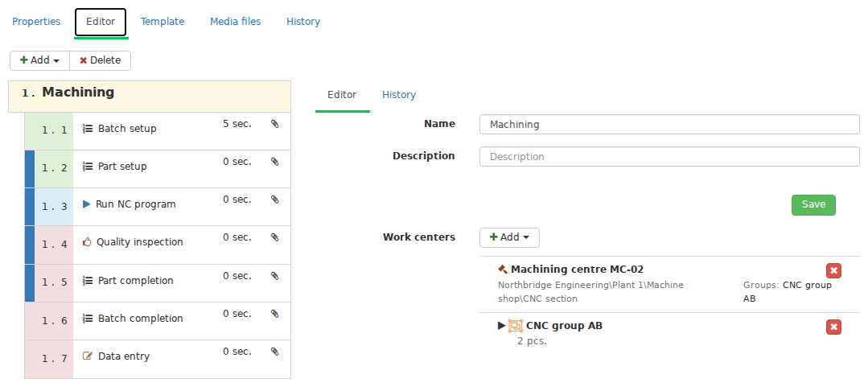The width and height of the screenshot is (868, 387).
Task: Open the top-level History tab
Action: pyautogui.click(x=302, y=22)
